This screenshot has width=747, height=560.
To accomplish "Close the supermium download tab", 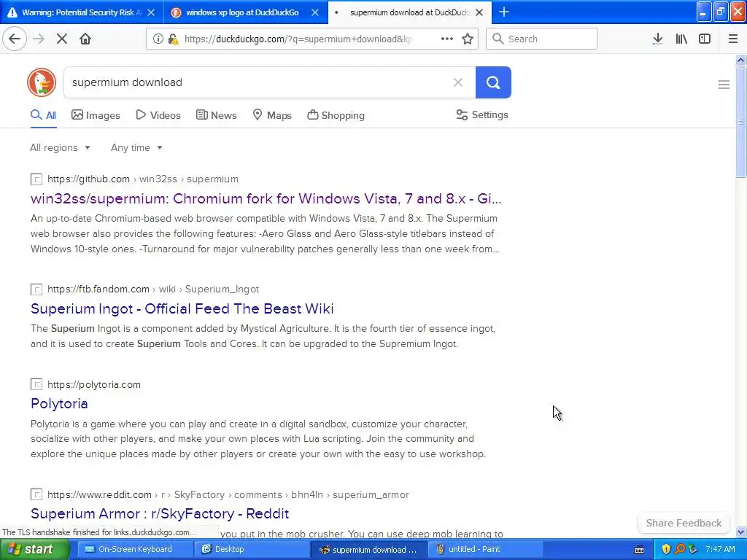I will pos(480,12).
